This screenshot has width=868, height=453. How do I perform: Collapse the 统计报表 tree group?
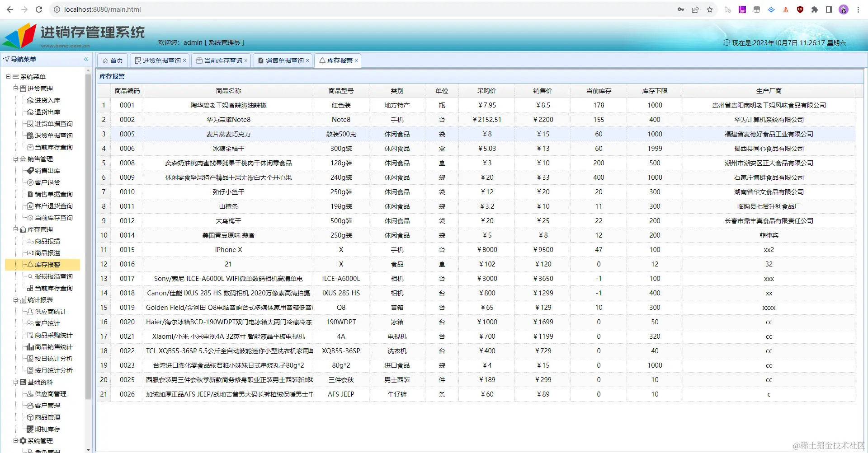pos(15,300)
